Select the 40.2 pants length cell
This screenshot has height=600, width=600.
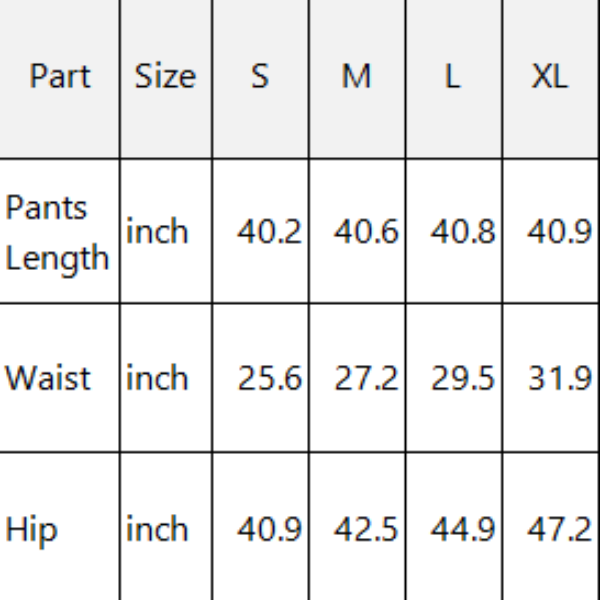[x=268, y=232]
